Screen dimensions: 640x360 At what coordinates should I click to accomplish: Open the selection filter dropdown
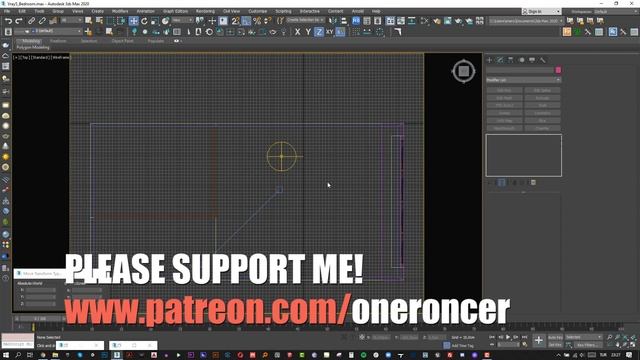(x=71, y=20)
